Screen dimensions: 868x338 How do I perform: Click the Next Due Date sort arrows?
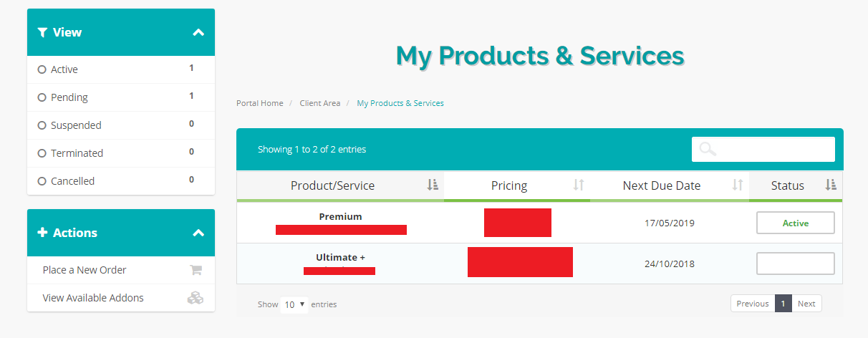(x=737, y=185)
